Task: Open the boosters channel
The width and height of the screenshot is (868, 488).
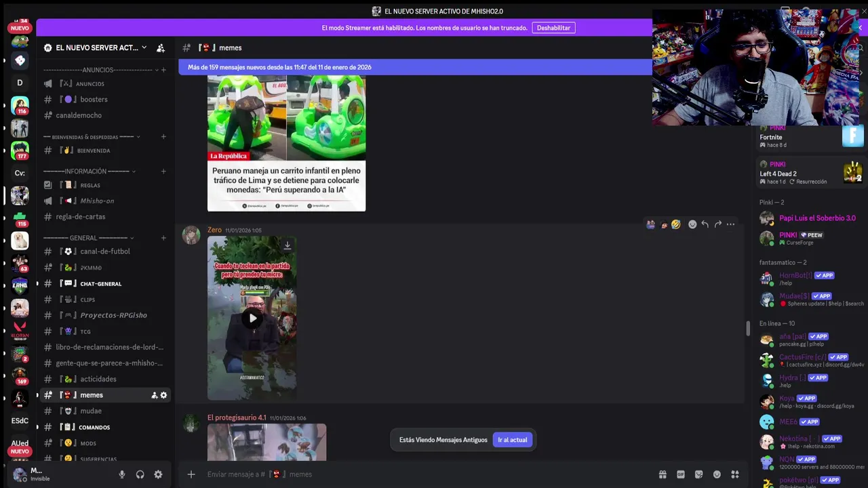Action: pos(104,100)
